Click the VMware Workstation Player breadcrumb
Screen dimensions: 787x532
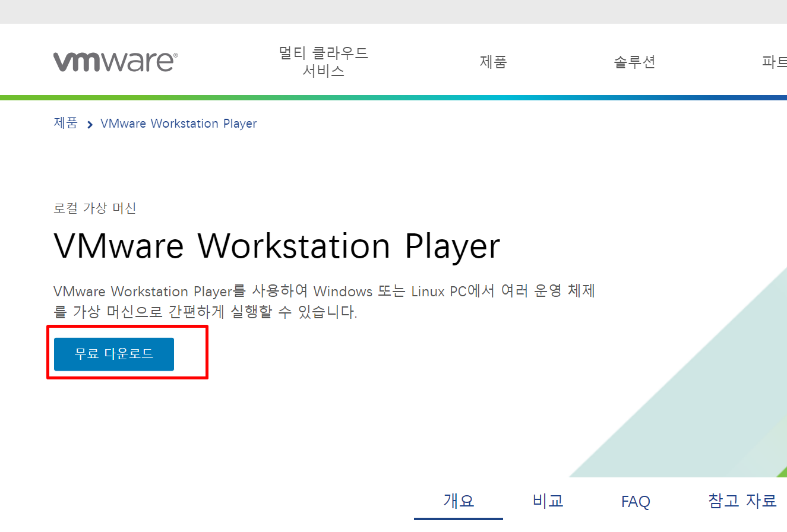[x=179, y=123]
